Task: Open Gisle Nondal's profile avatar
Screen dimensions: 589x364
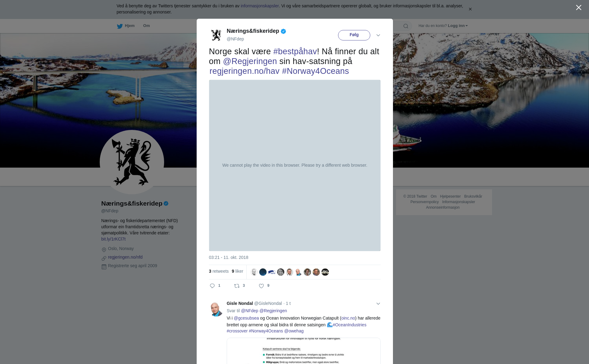Action: [216, 309]
